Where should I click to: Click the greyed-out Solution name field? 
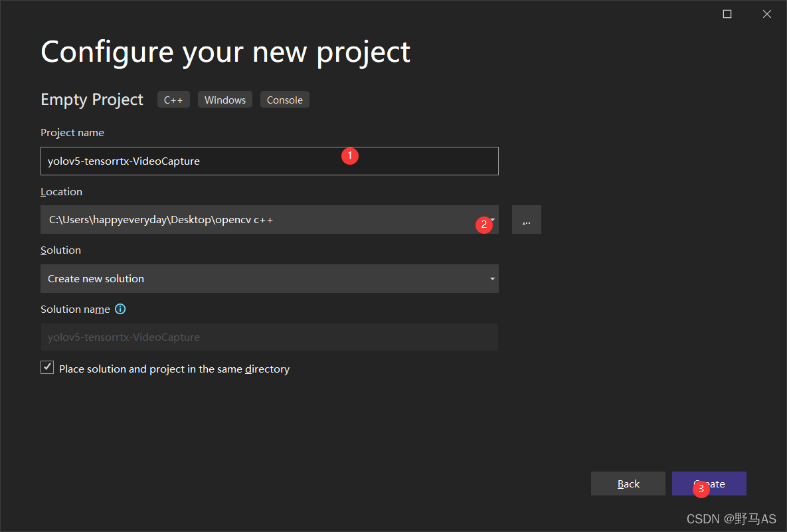point(269,337)
